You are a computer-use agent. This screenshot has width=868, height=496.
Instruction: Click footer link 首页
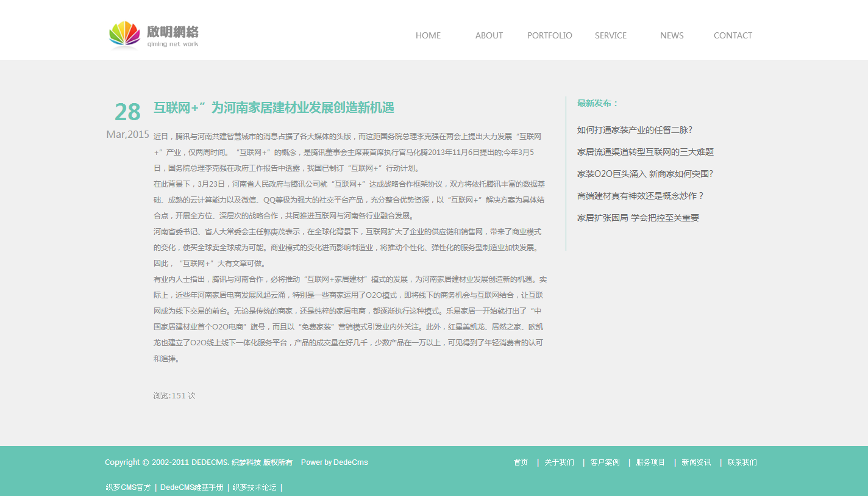click(521, 462)
